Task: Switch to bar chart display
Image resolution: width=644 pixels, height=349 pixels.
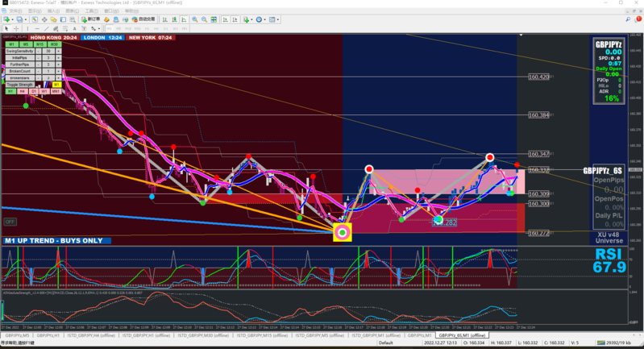Action: coord(165,19)
